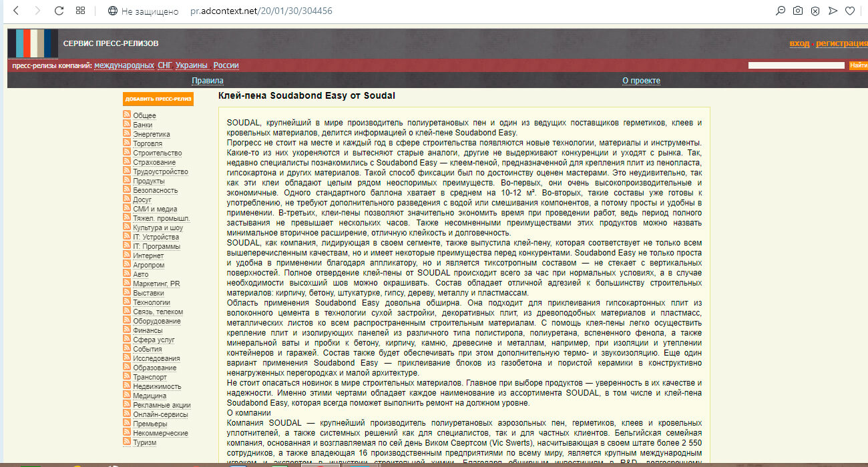868x467 pixels.
Task: Open browser search magnifier icon
Action: click(780, 11)
